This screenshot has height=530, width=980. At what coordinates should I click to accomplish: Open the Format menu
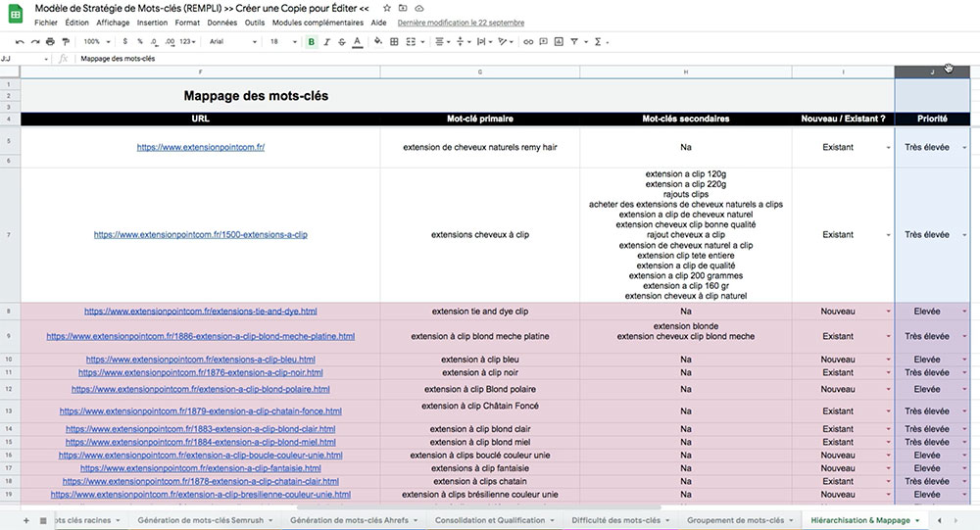point(187,23)
